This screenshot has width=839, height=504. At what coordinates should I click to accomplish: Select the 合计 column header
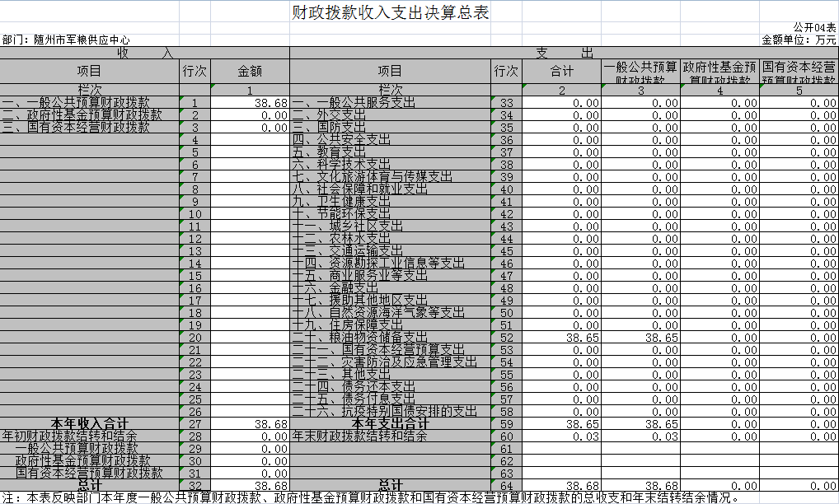point(561,71)
